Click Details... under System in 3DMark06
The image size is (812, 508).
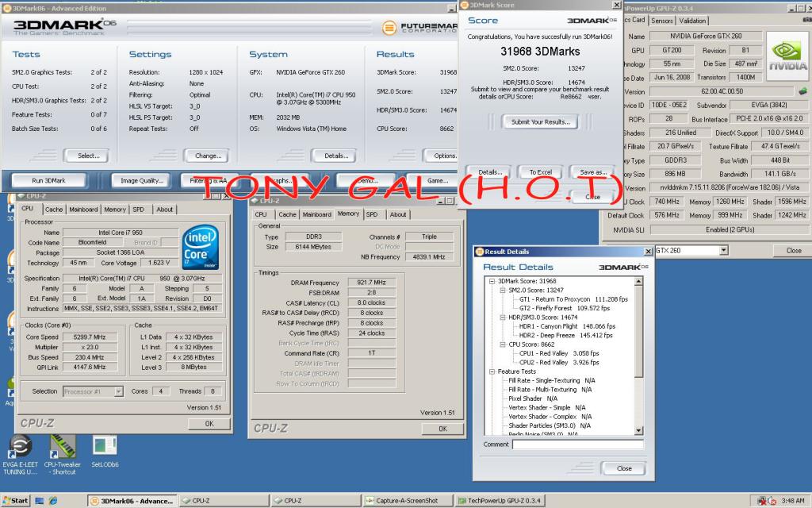[336, 156]
